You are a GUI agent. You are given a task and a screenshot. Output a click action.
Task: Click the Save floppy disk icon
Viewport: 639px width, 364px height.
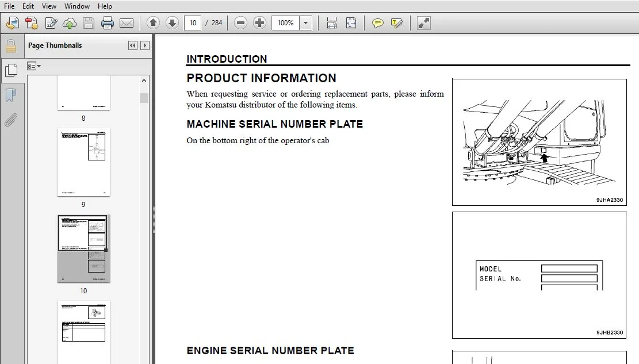(89, 23)
